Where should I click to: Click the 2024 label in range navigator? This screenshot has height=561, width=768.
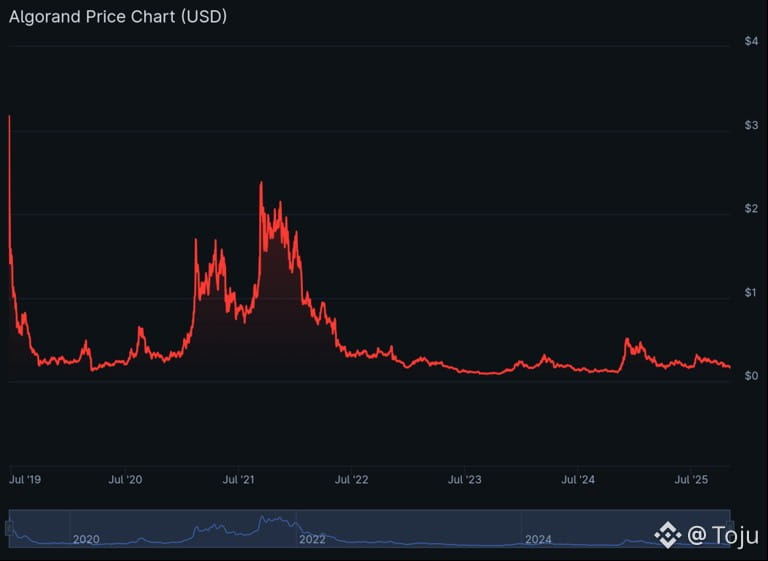tap(538, 539)
